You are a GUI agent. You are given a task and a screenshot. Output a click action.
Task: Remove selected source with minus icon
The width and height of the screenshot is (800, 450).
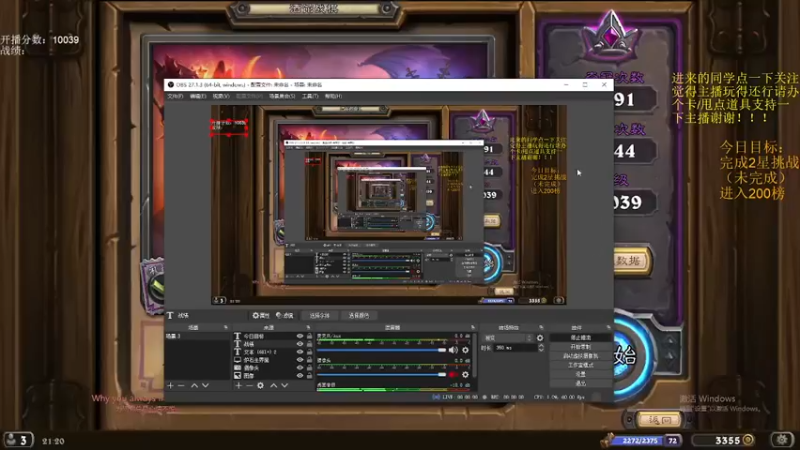[x=249, y=386]
